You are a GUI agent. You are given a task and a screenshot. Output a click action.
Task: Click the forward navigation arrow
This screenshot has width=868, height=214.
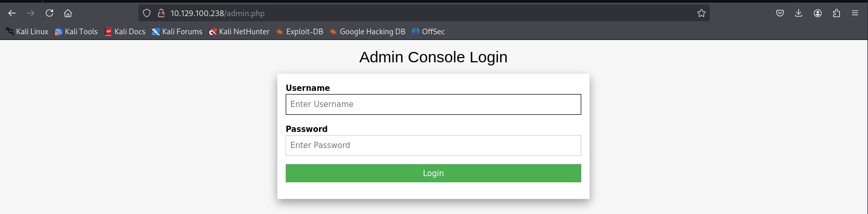tap(31, 13)
